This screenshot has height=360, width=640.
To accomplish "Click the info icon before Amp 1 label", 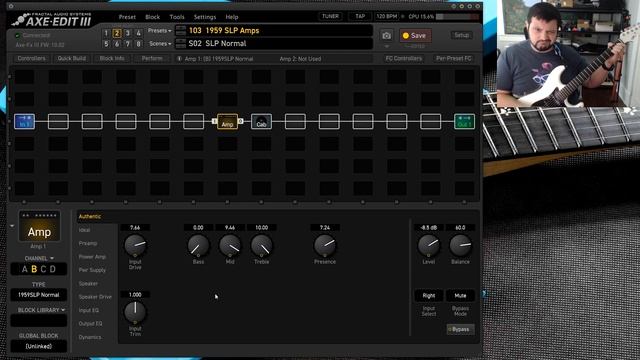I will coord(179,59).
